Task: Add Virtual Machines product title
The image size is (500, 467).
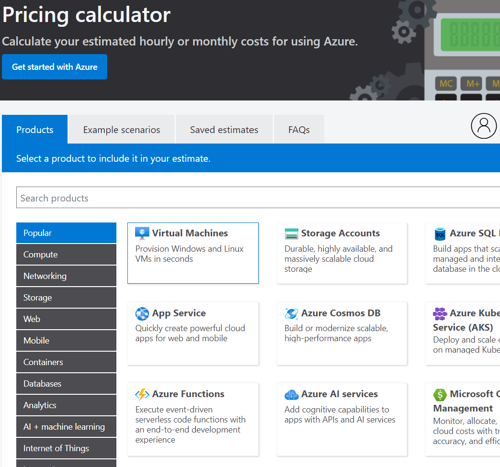Action: (190, 233)
